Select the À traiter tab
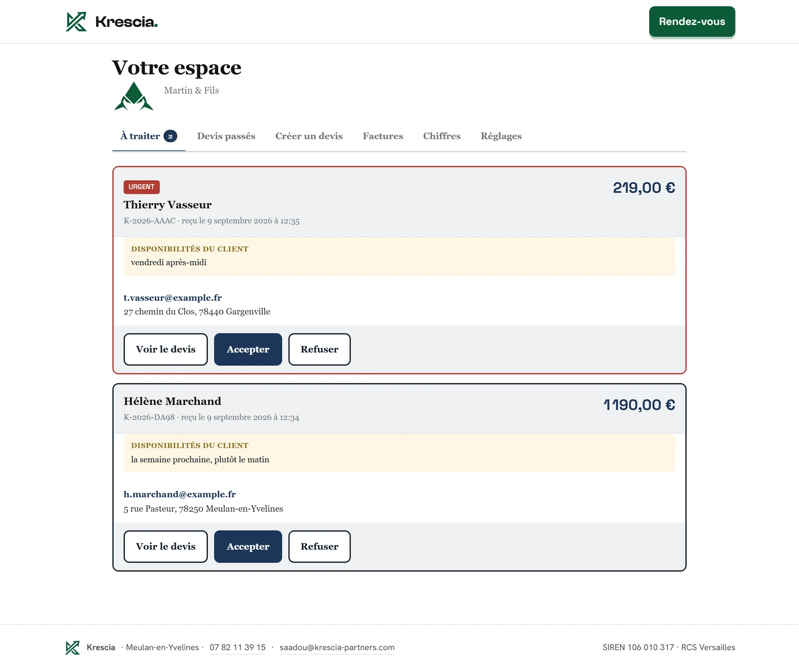Screen dimensions: 799x672 [149, 136]
